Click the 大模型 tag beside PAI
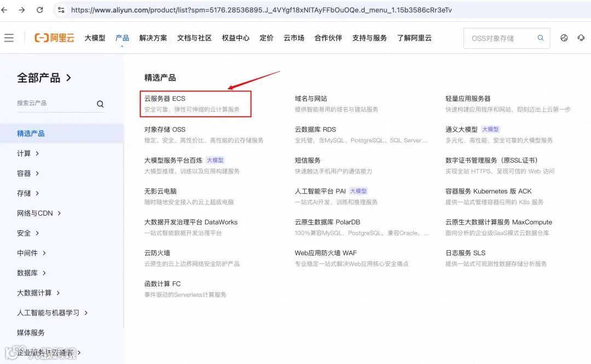This screenshot has height=364, width=591. point(358,191)
